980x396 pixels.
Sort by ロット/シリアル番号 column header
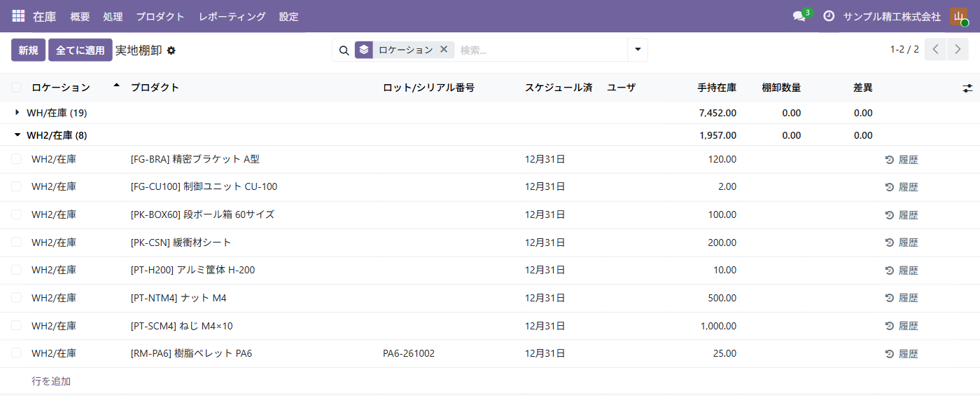coord(428,88)
